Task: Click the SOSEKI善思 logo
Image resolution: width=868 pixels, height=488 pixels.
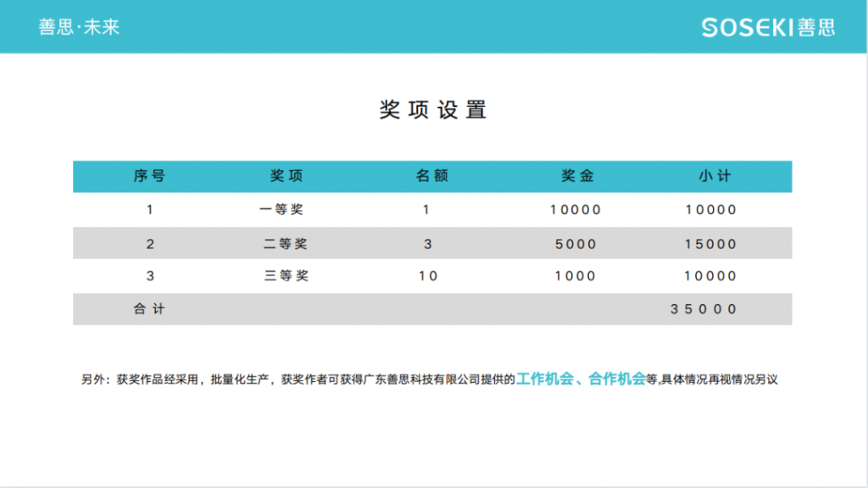Action: [769, 26]
